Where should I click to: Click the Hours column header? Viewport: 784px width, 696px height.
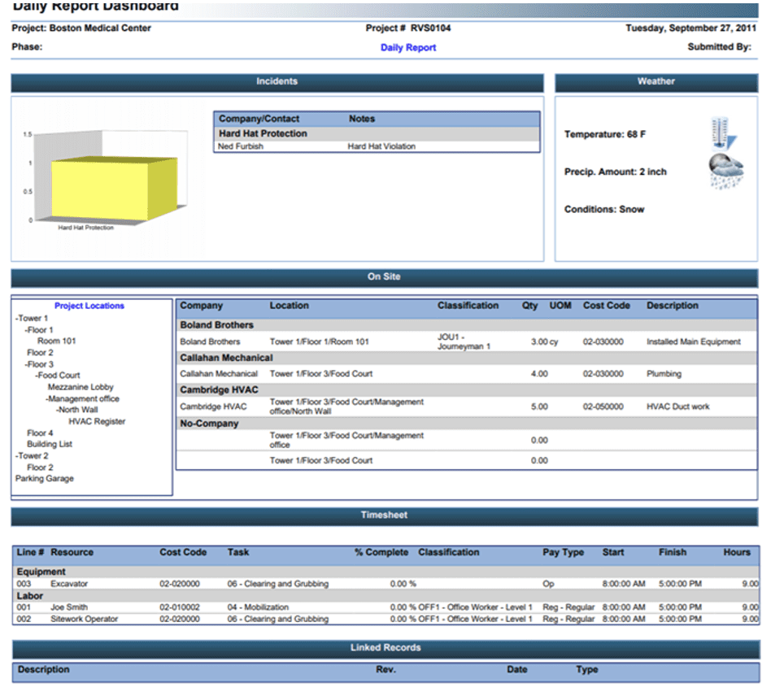[x=737, y=553]
